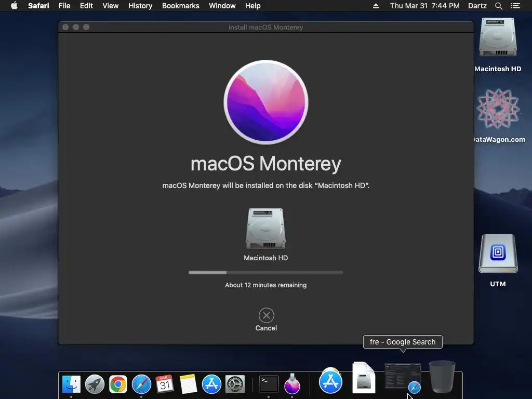The image size is (532, 399).
Task: Click the 'fre - Google Search' tooltip label
Action: point(403,342)
